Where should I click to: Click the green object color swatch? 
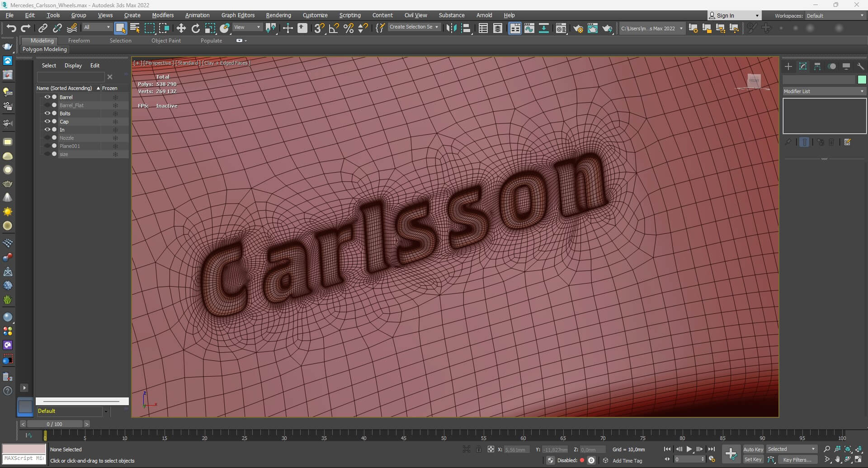click(x=862, y=80)
